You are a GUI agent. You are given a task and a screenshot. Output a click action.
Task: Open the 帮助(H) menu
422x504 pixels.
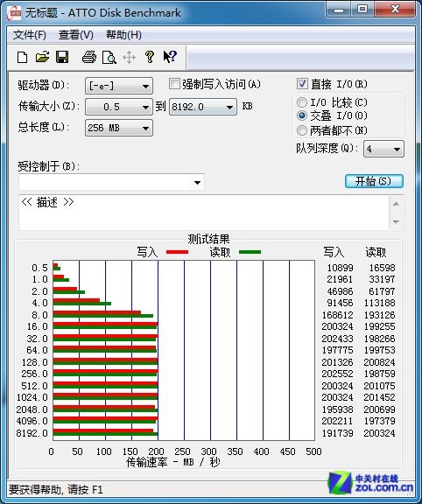(123, 35)
